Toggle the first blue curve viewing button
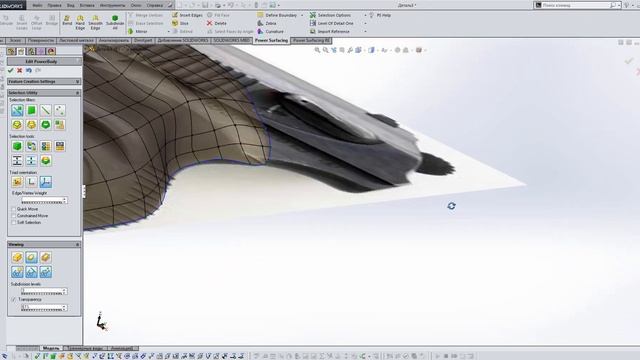640x360 pixels. [x=17, y=272]
